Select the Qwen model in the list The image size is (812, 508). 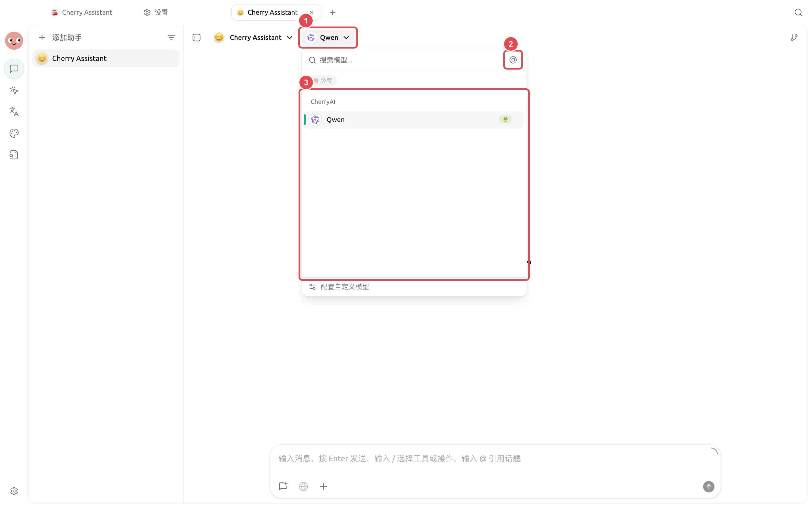coord(414,120)
